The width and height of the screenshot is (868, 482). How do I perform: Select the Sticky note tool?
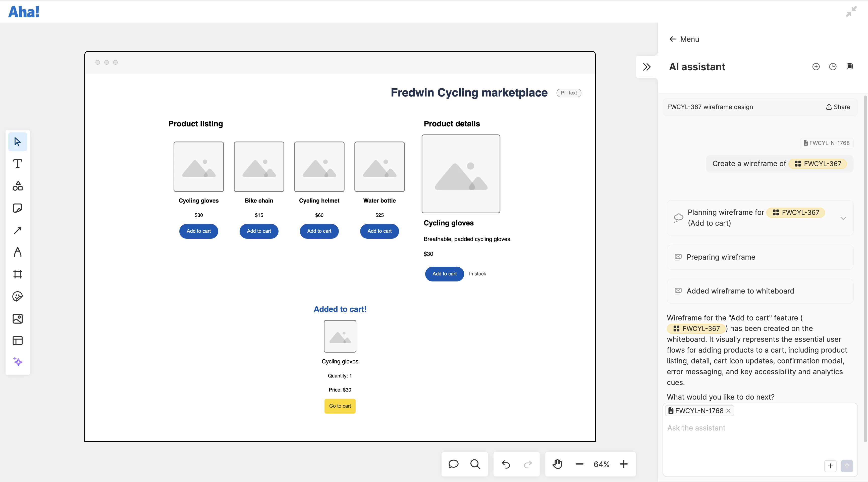[18, 208]
